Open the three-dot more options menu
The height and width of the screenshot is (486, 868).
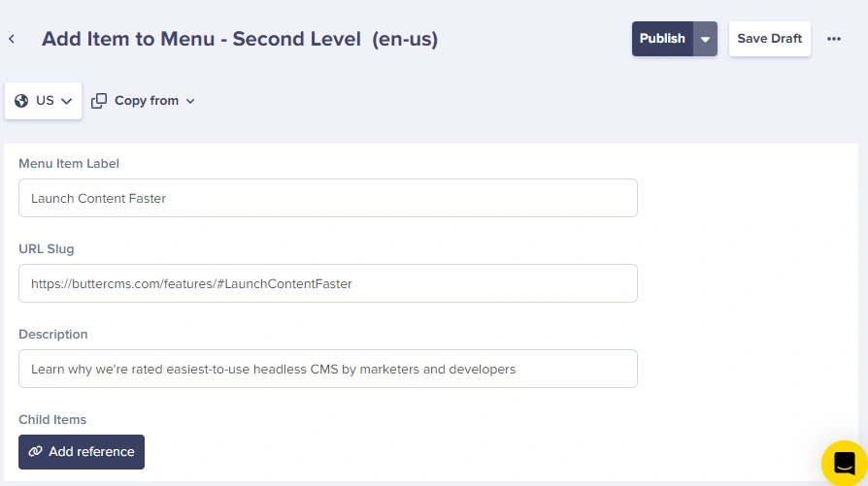pyautogui.click(x=833, y=39)
